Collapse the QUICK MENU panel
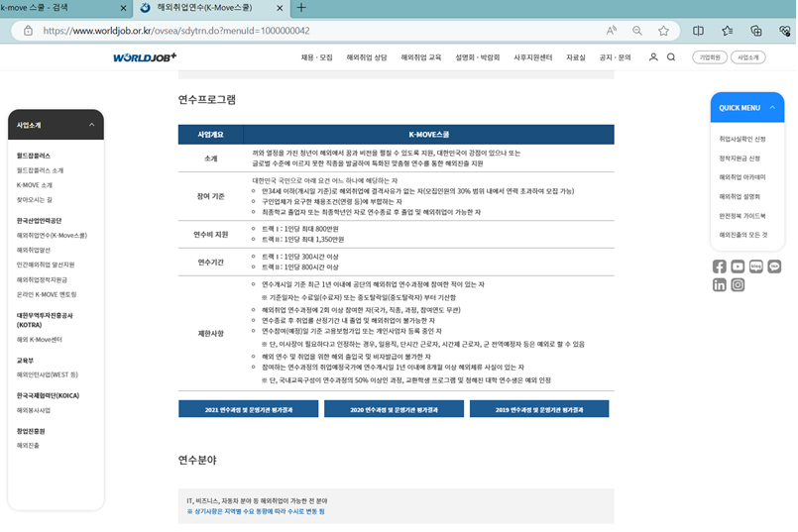The image size is (798, 532). 772,107
